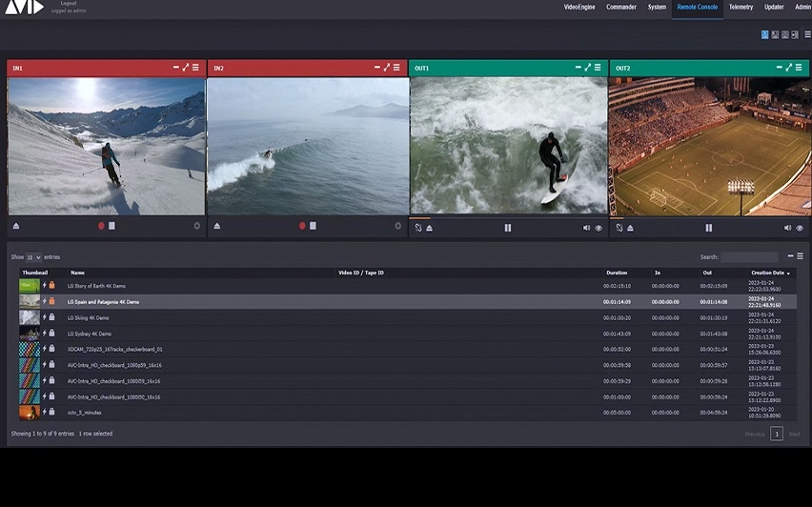The width and height of the screenshot is (812, 507).
Task: Click in the clip Search field
Action: coord(749,257)
